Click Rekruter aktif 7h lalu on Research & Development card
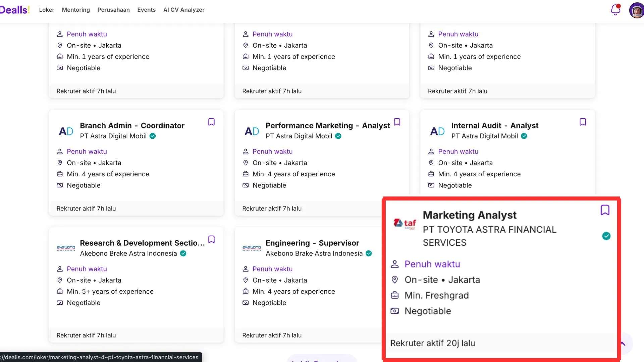This screenshot has height=362, width=644. [86, 335]
